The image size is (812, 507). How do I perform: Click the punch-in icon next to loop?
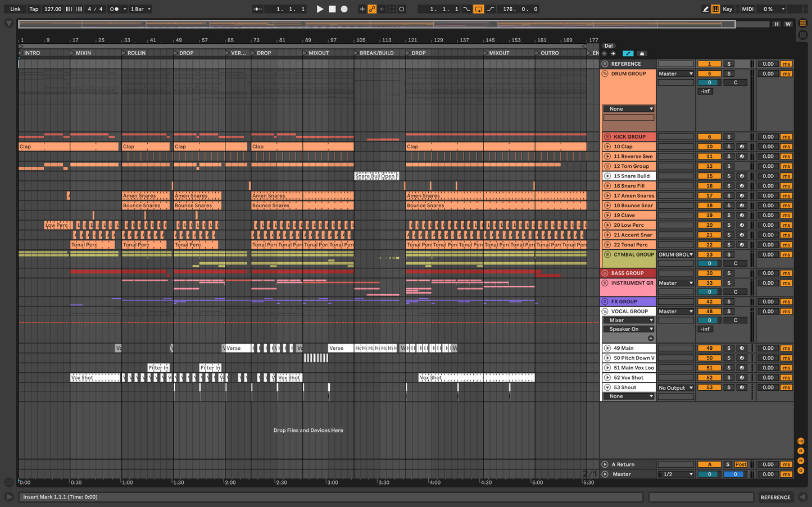[x=465, y=9]
